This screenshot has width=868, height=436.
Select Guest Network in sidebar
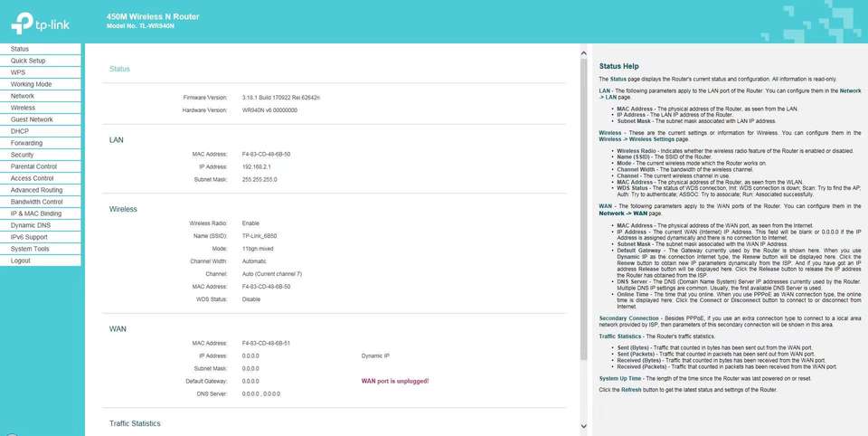41,119
